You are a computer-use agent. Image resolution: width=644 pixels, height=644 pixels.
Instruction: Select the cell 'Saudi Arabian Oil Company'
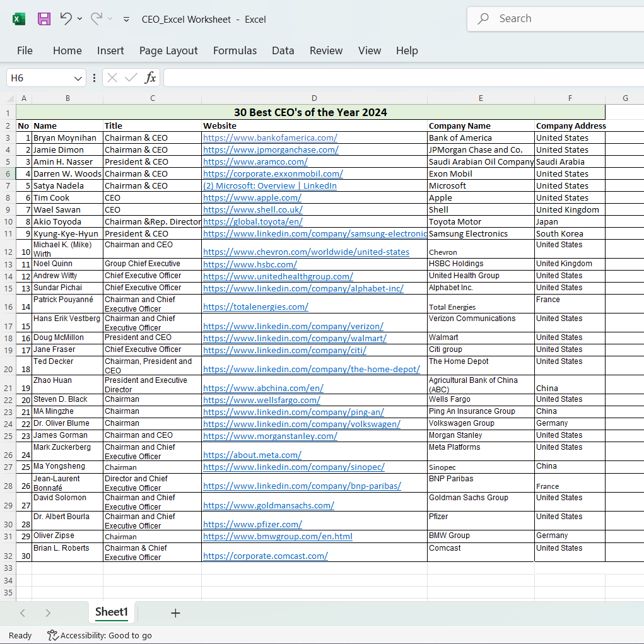tap(481, 162)
